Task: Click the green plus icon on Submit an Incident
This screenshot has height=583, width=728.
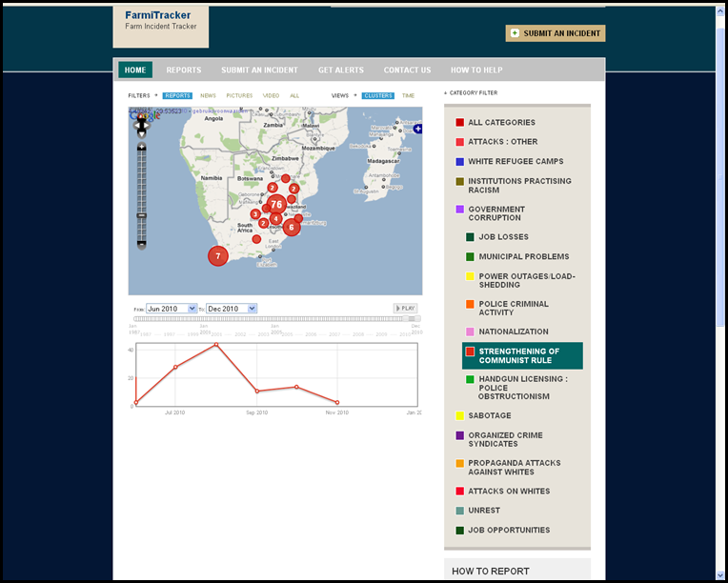Action: pyautogui.click(x=515, y=33)
